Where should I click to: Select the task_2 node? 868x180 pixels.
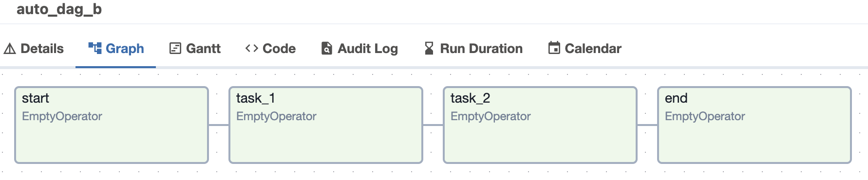click(540, 125)
